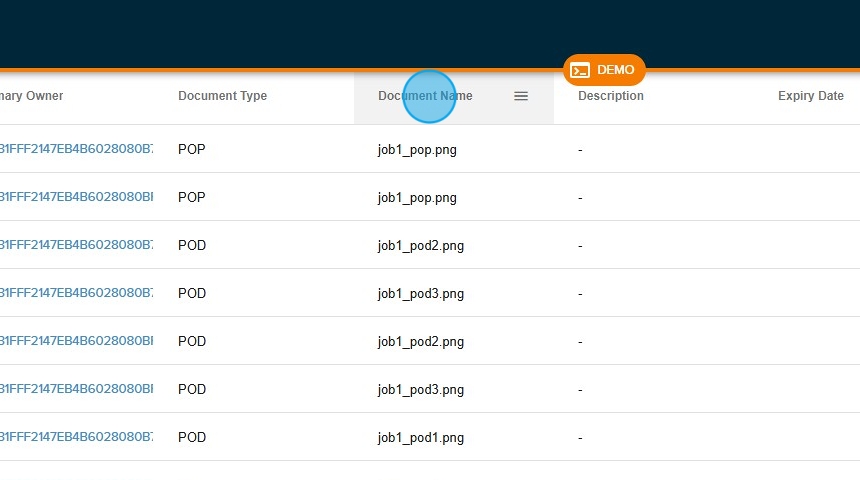This screenshot has height=480, width=860.
Task: Select the second job1_pod3.png document name
Action: [420, 389]
